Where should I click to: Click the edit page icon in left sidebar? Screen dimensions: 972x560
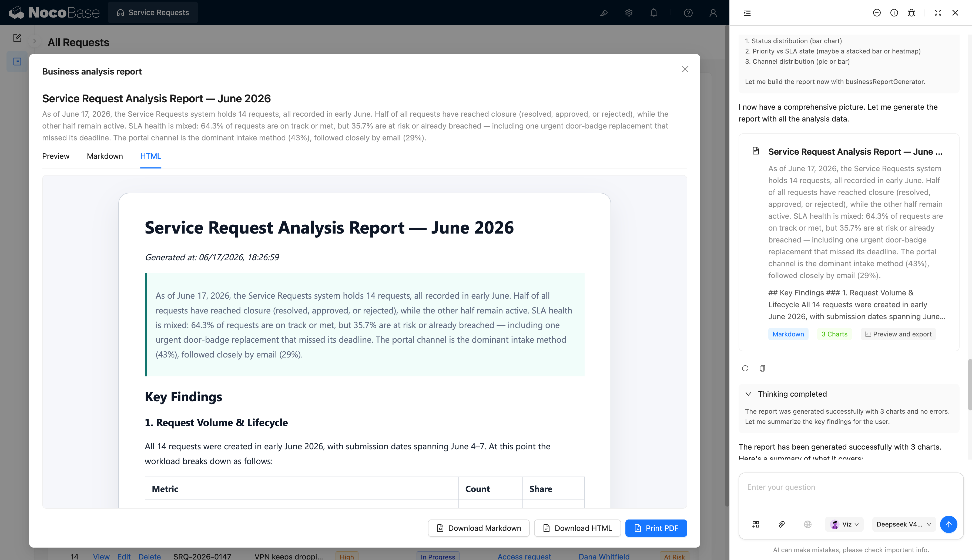tap(17, 38)
